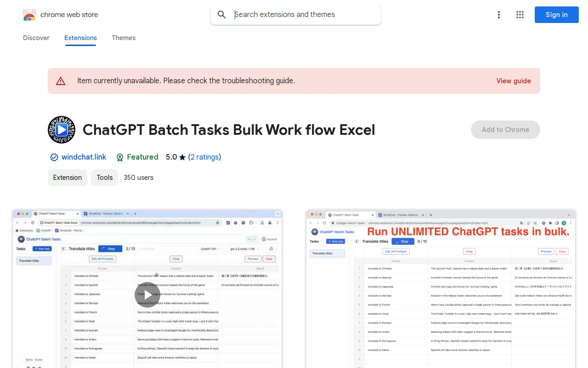Image resolution: width=588 pixels, height=368 pixels.
Task: Click the Sign in button
Action: point(556,14)
